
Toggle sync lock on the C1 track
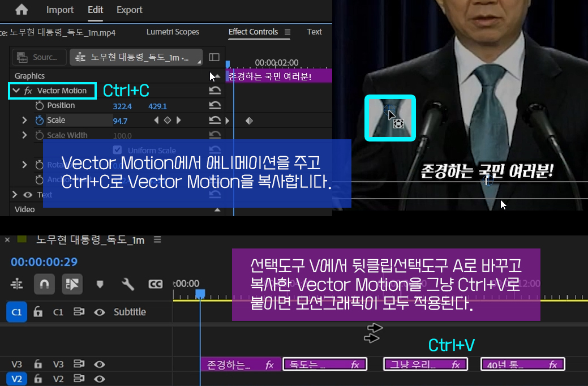pyautogui.click(x=79, y=312)
